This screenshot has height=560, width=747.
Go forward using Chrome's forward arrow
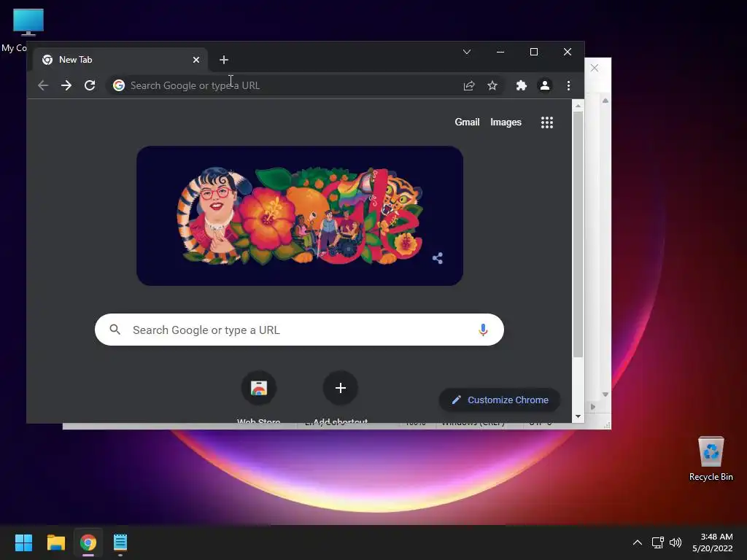(66, 86)
